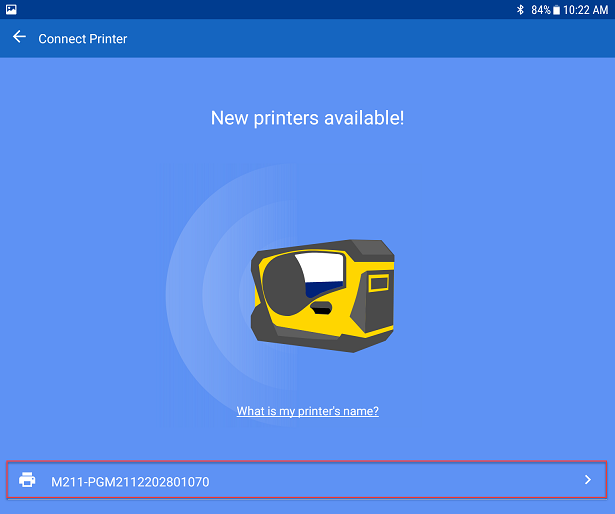Go back using the arrow in header

coord(19,37)
